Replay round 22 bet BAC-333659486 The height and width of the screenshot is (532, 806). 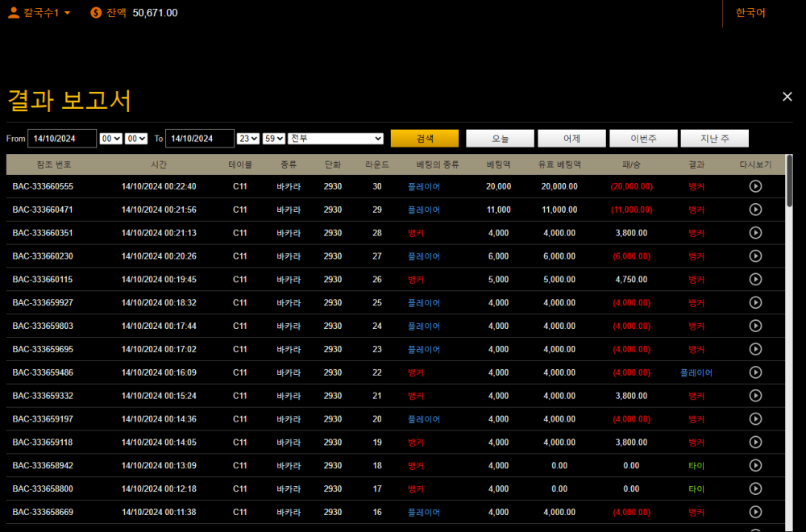755,372
